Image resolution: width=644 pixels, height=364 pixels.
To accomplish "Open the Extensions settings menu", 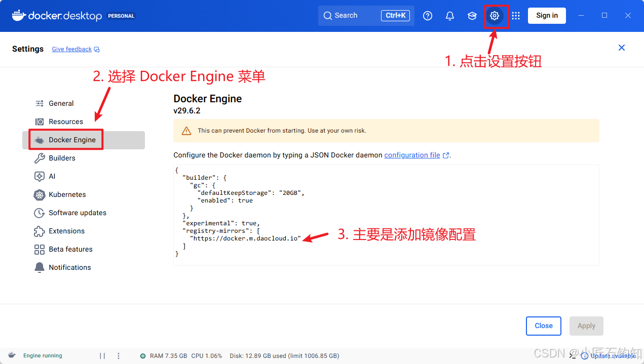I will (x=84, y=231).
